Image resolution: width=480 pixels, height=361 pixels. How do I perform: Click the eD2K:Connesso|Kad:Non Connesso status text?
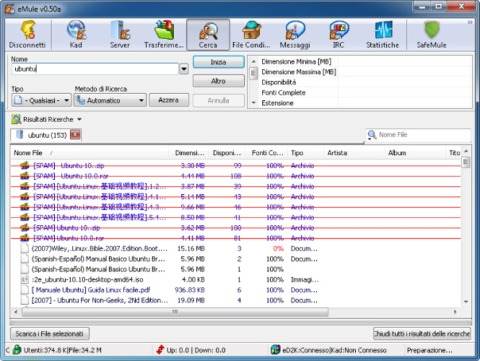(x=334, y=350)
